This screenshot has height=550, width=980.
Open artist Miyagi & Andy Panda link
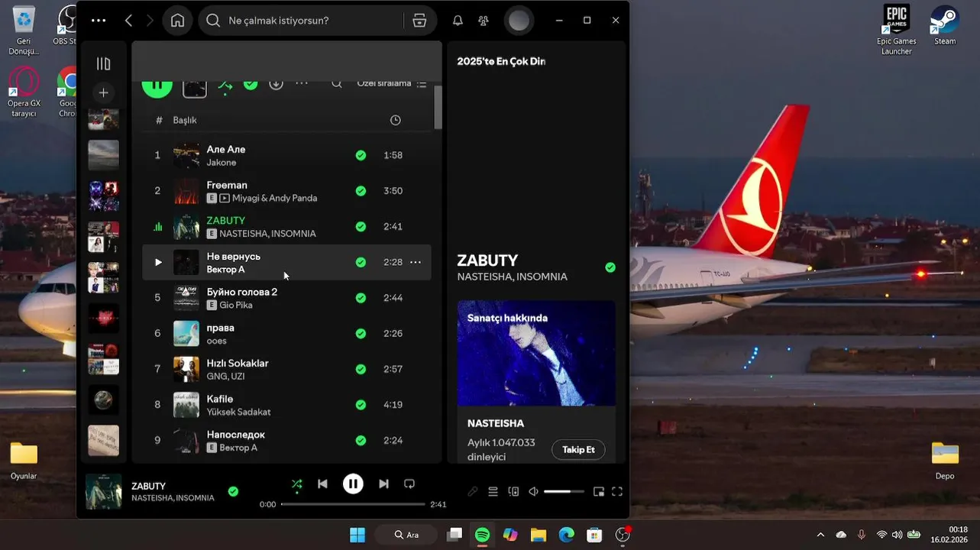point(274,198)
